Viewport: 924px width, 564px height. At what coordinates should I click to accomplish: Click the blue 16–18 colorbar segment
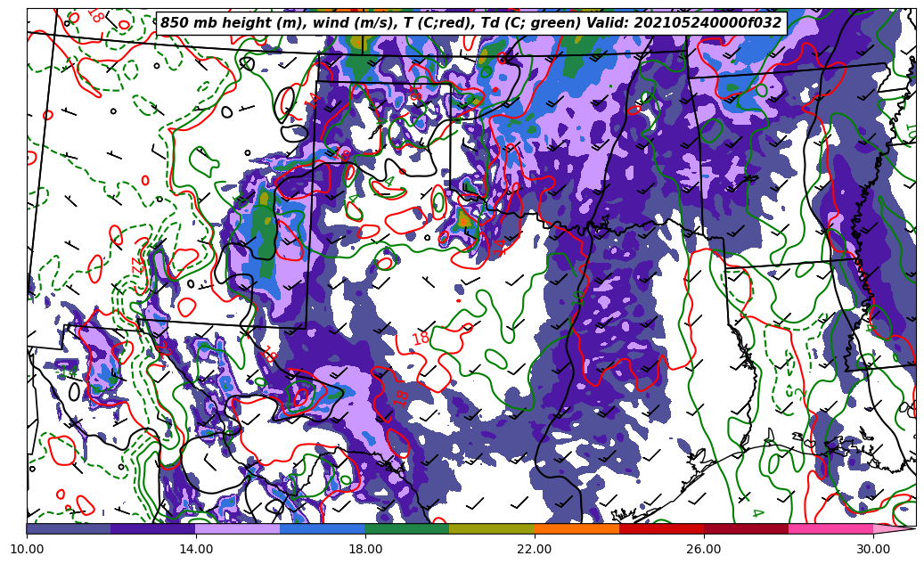point(323,528)
